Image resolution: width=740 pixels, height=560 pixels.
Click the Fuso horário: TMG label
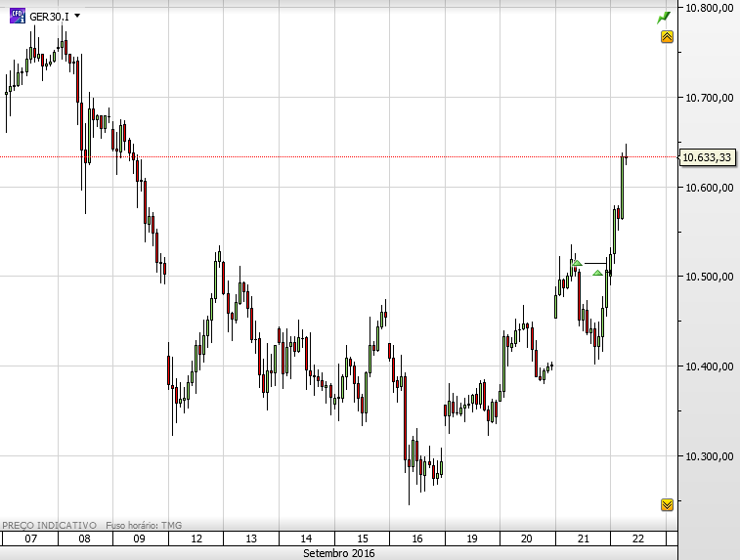click(144, 525)
